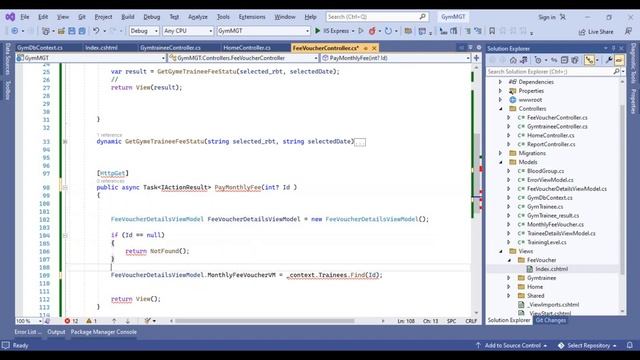
Task: Click the Home icon in Solution Explorer
Action: (513, 60)
